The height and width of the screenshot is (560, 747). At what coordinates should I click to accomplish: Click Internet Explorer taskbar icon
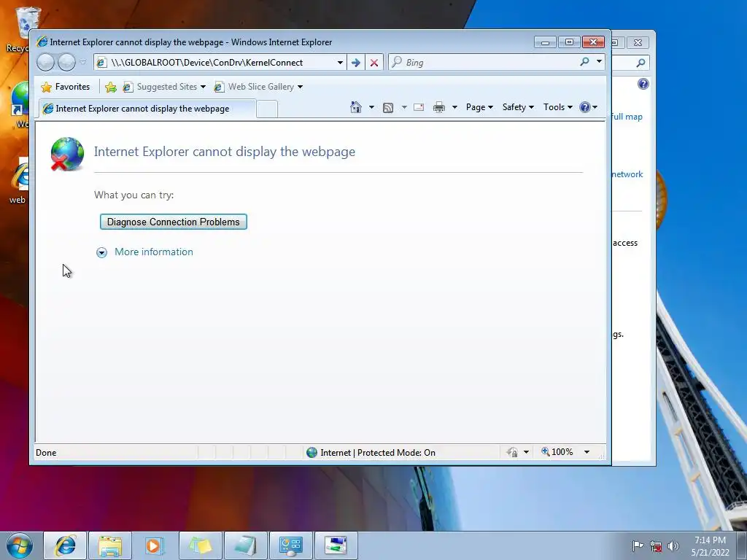pos(65,545)
